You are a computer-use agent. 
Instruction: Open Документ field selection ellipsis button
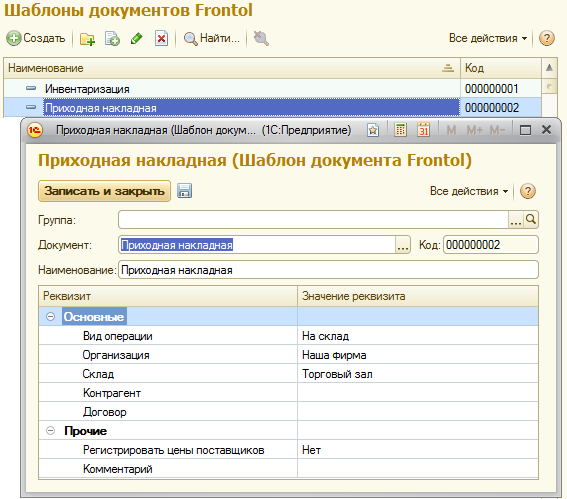click(x=402, y=245)
